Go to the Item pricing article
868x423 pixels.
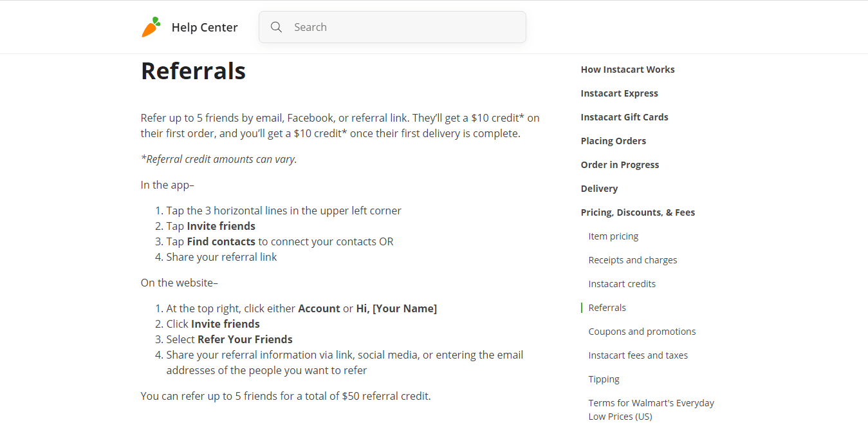613,236
